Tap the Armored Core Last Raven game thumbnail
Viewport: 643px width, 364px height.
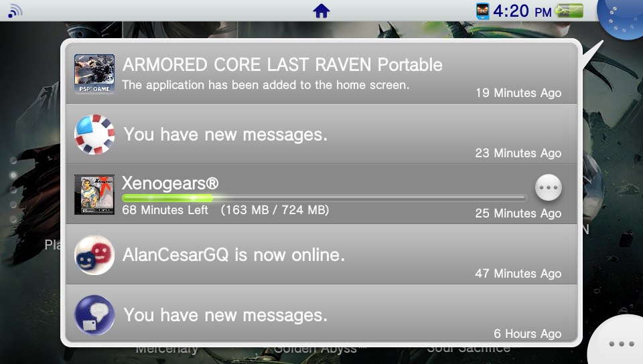[94, 74]
